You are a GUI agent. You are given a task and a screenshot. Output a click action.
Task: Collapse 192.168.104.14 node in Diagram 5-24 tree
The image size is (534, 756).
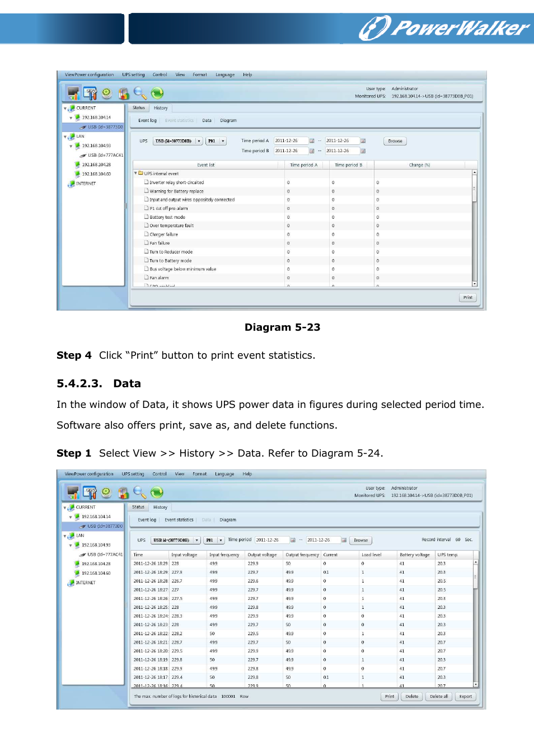tap(71, 517)
